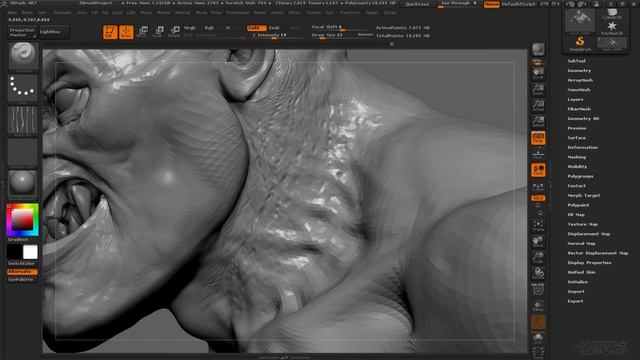Viewport: 640px width, 360px height.
Task: Click the Menus button
Action: (491, 4)
